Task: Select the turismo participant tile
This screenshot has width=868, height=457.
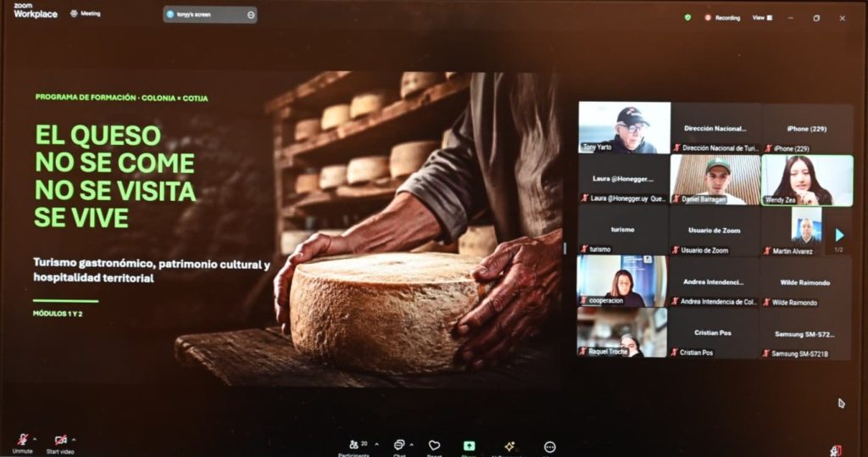Action: coord(623,230)
